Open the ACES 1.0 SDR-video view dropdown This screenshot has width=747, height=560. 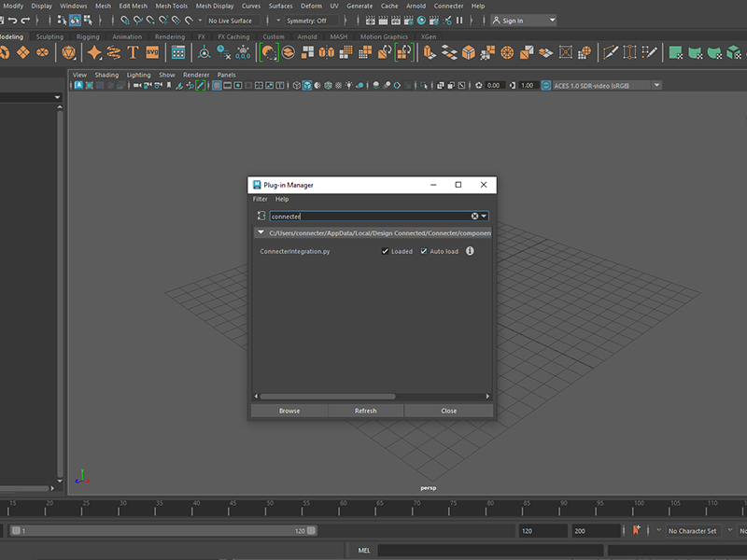tap(656, 85)
